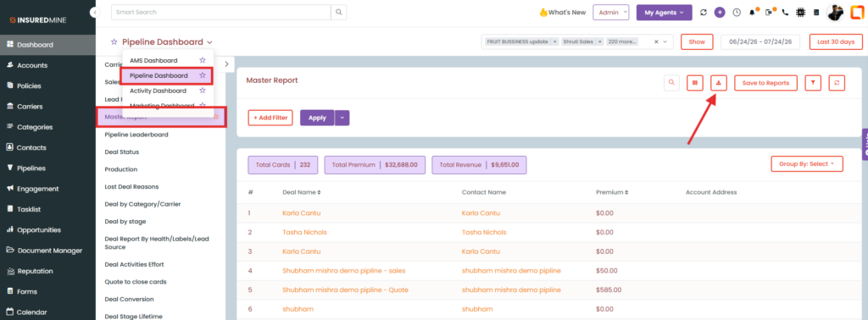Toggle the favorite star on Master Report row
The height and width of the screenshot is (320, 868).
(x=216, y=117)
